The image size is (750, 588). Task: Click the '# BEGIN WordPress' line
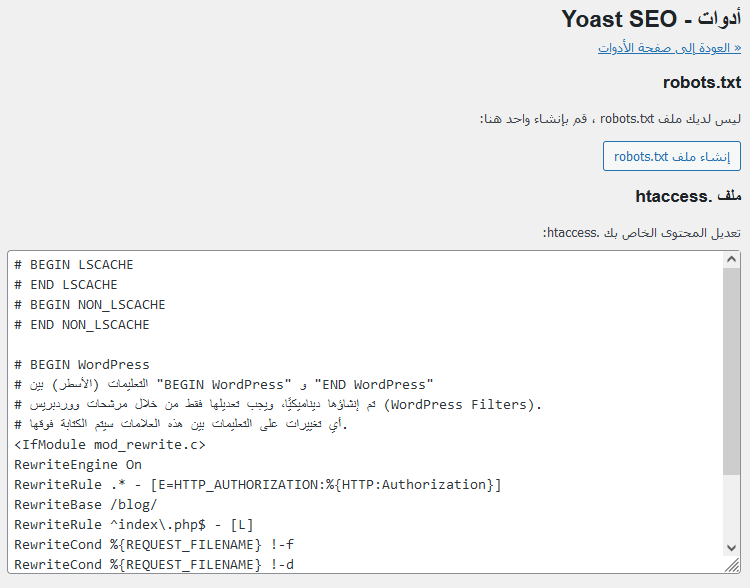point(82,365)
